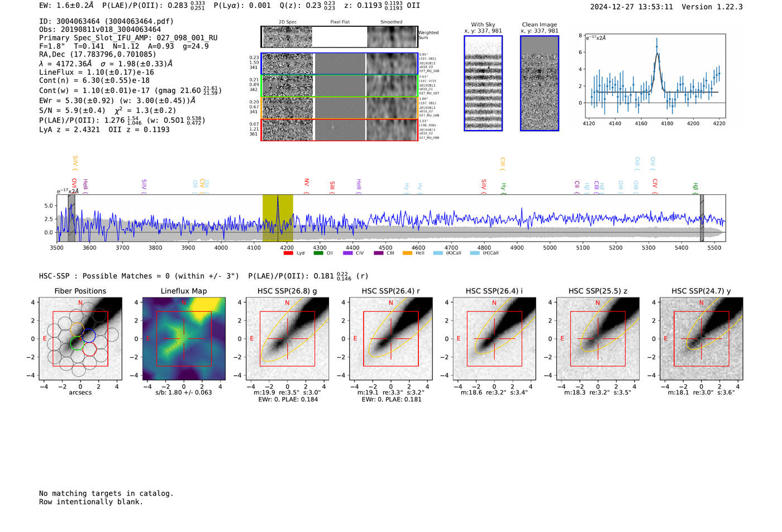782x532 pixels.
Task: Click the grey masked band near 3550 Å
Action: [71, 218]
